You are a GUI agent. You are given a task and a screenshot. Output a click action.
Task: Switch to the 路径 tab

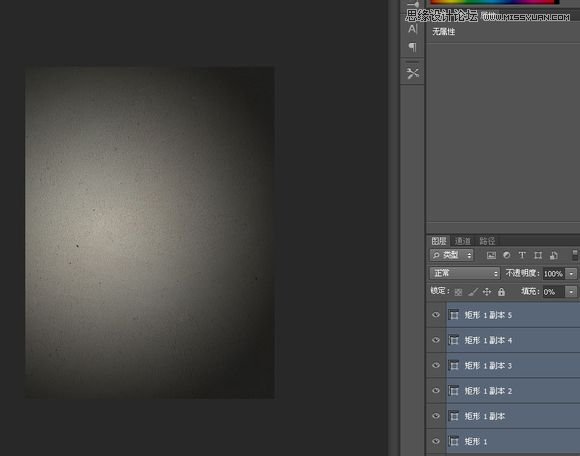point(487,241)
